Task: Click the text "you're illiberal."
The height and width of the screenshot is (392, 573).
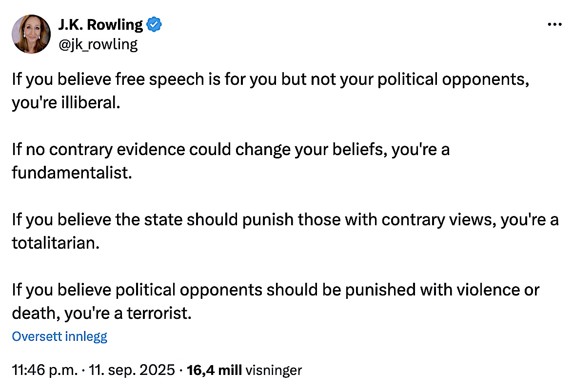Action: (66, 103)
